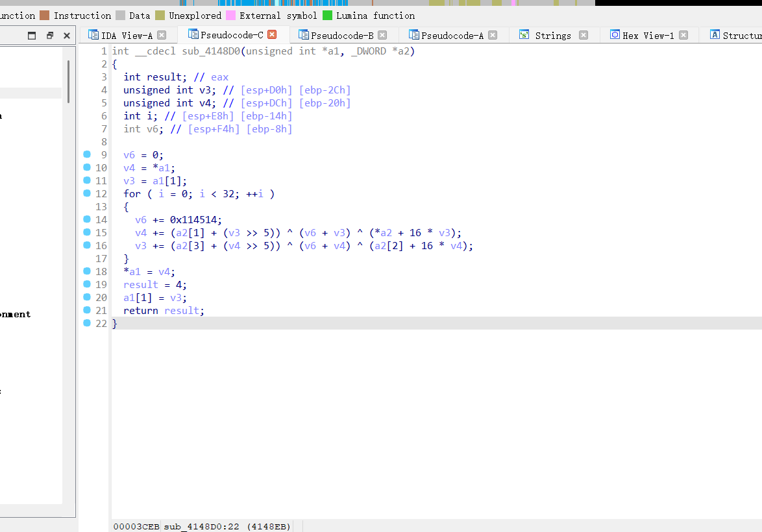The height and width of the screenshot is (532, 762).
Task: Click the Hex View-1 tab icon
Action: (615, 34)
